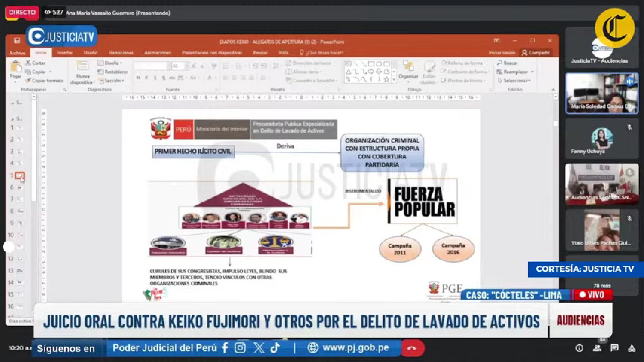This screenshot has height=362, width=644.
Task: Open the Transiciones tab
Action: pos(121,53)
